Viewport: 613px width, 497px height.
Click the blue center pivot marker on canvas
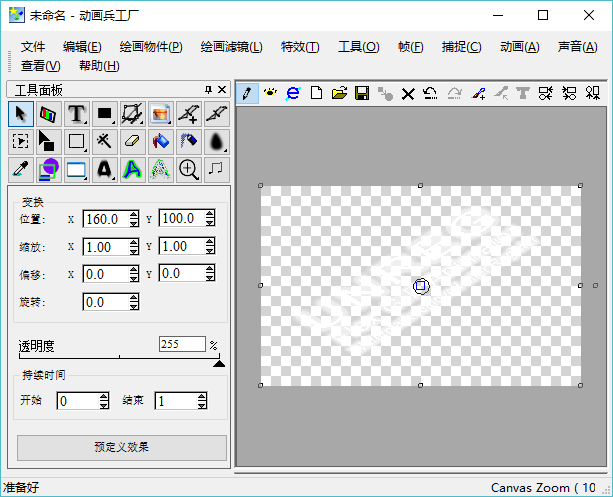(x=421, y=286)
